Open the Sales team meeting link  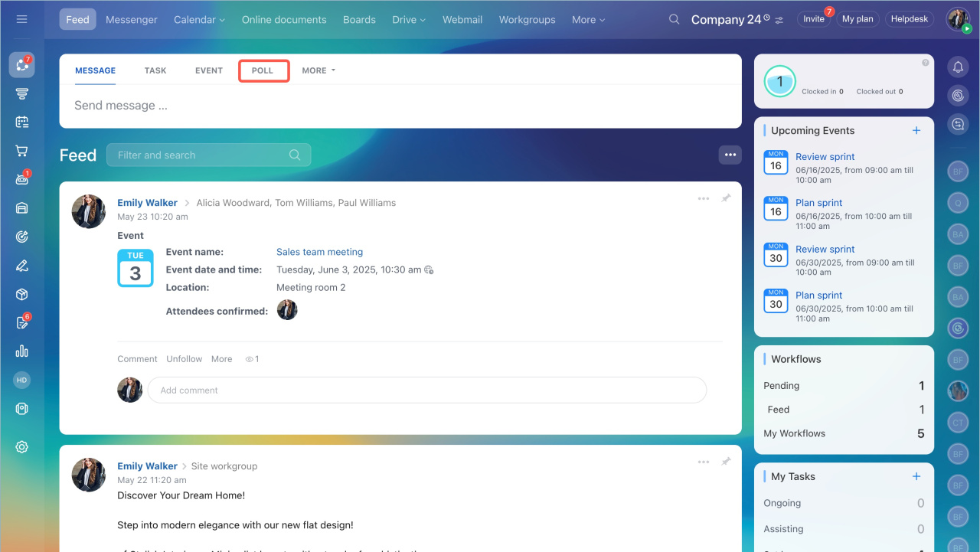point(319,252)
